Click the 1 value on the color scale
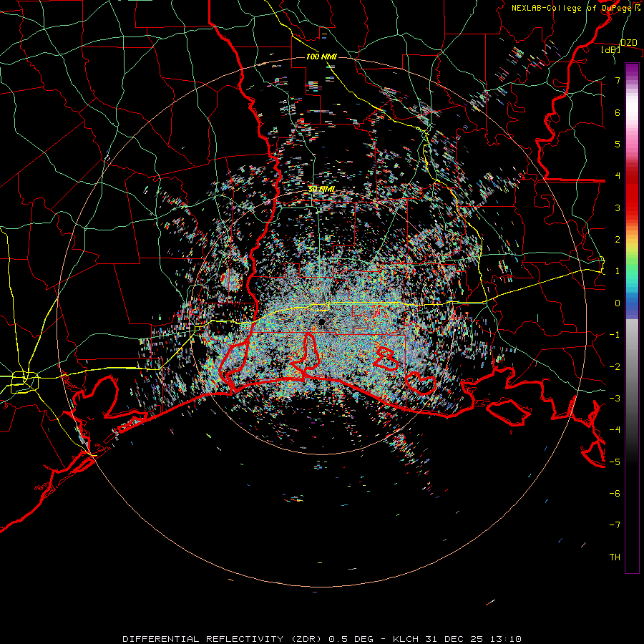 point(618,271)
